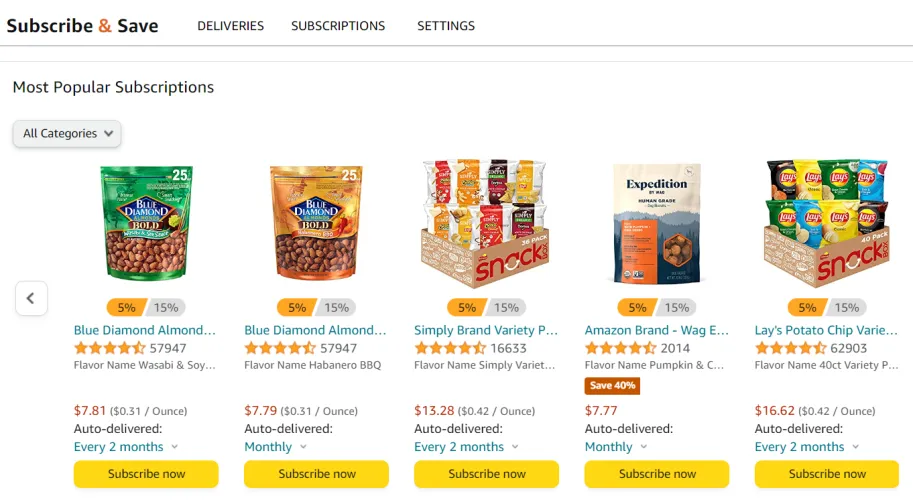The height and width of the screenshot is (500, 913).
Task: Open Blue Diamond Wasabi almonds title link
Action: pyautogui.click(x=145, y=330)
